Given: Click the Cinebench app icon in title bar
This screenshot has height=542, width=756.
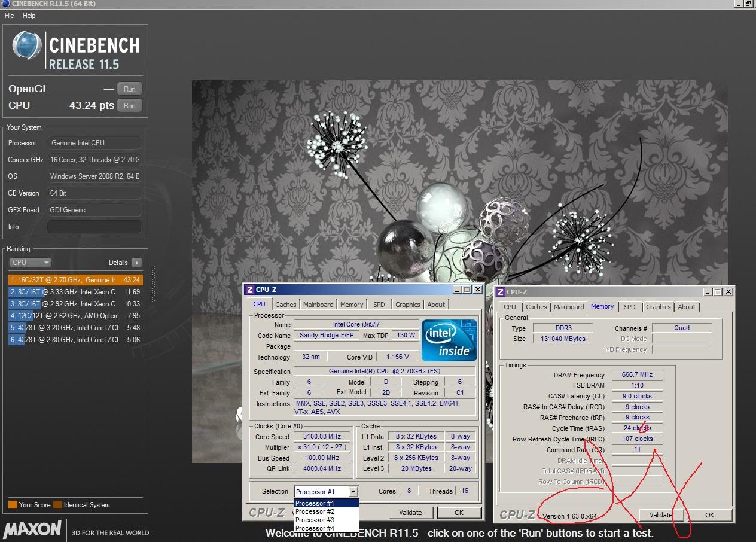Looking at the screenshot, I should [x=5, y=4].
